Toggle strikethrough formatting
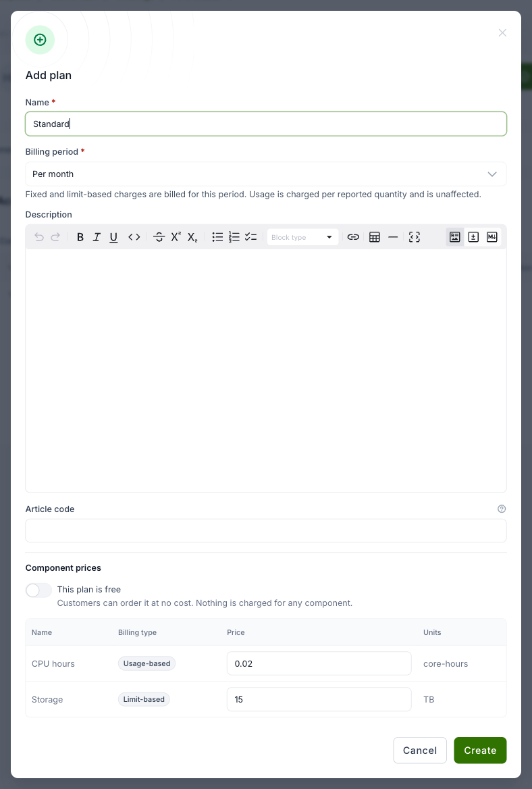The image size is (532, 789). (159, 237)
